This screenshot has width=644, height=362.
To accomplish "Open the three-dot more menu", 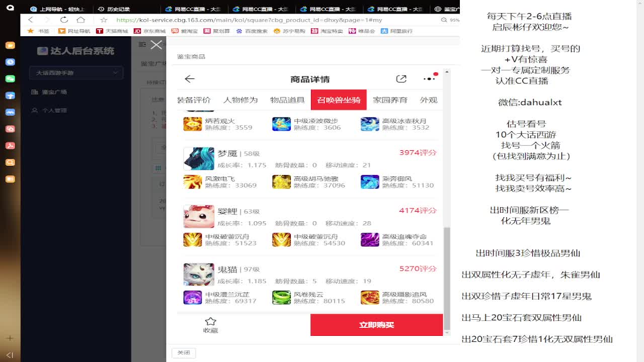I will [429, 78].
